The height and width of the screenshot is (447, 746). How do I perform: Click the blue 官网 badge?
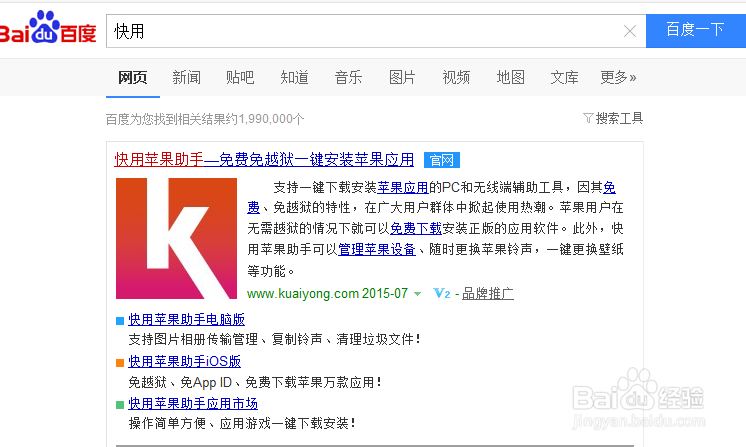pos(442,160)
